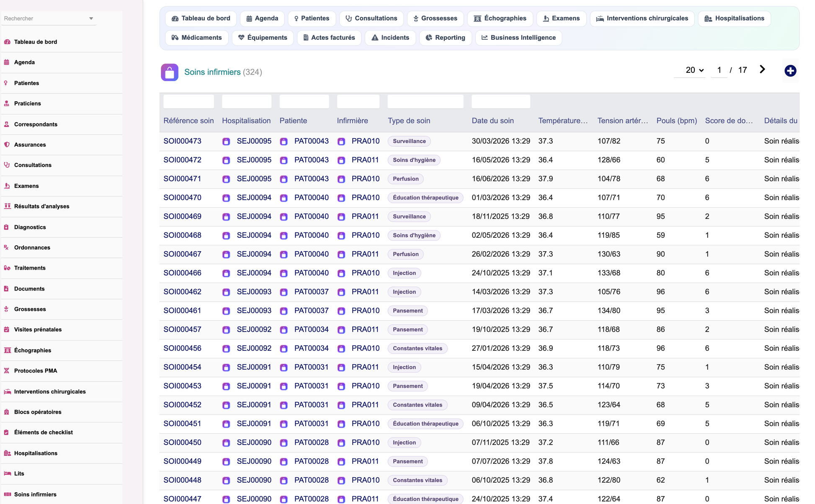Open soin reference SOI000473
This screenshot has width=815, height=504.
click(x=182, y=141)
